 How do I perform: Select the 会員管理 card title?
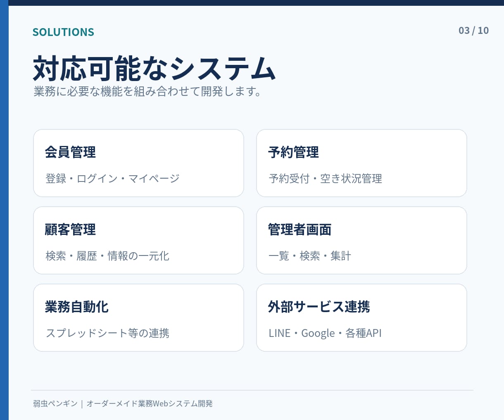click(x=70, y=152)
